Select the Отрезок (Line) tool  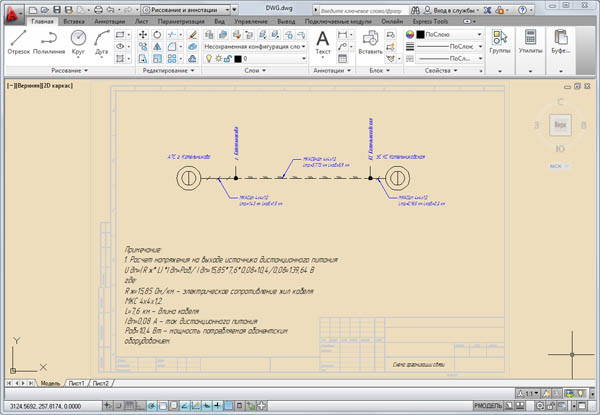click(x=18, y=42)
